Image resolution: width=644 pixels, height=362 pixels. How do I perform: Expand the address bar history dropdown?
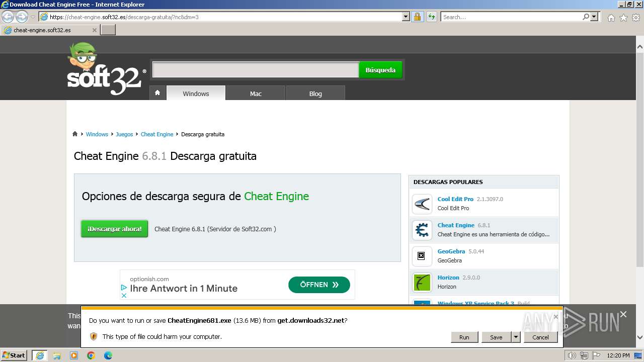tap(406, 17)
